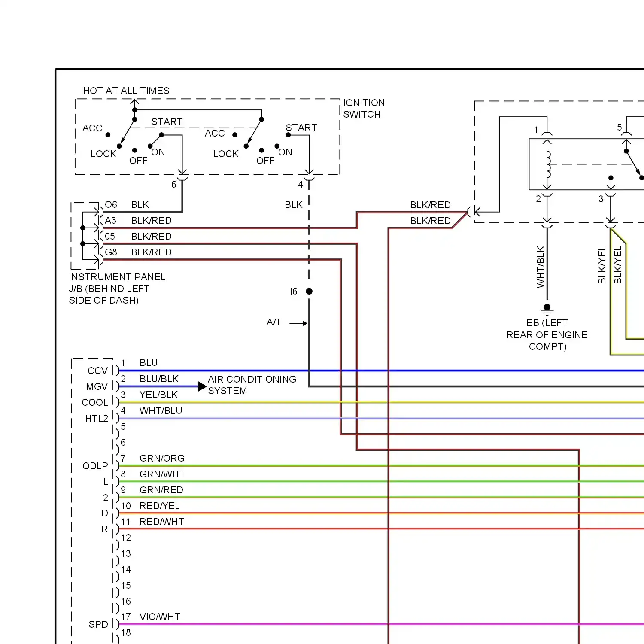
Task: Select the "GRN/WHT" wire color label
Action: point(162,474)
